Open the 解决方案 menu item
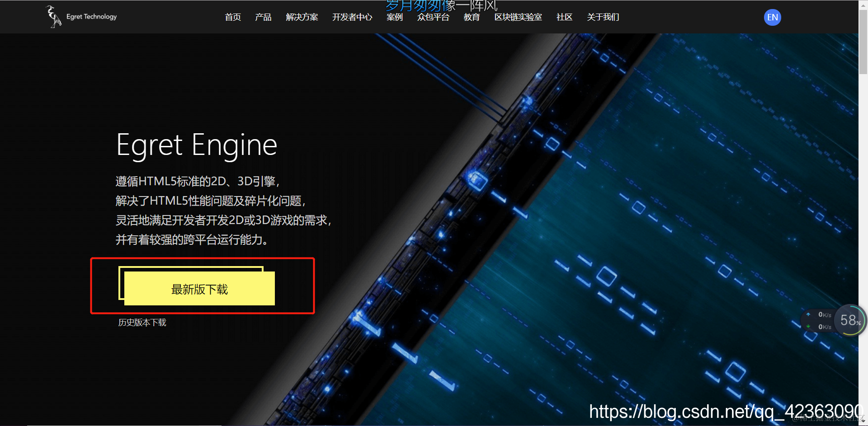The image size is (868, 426). click(x=302, y=17)
